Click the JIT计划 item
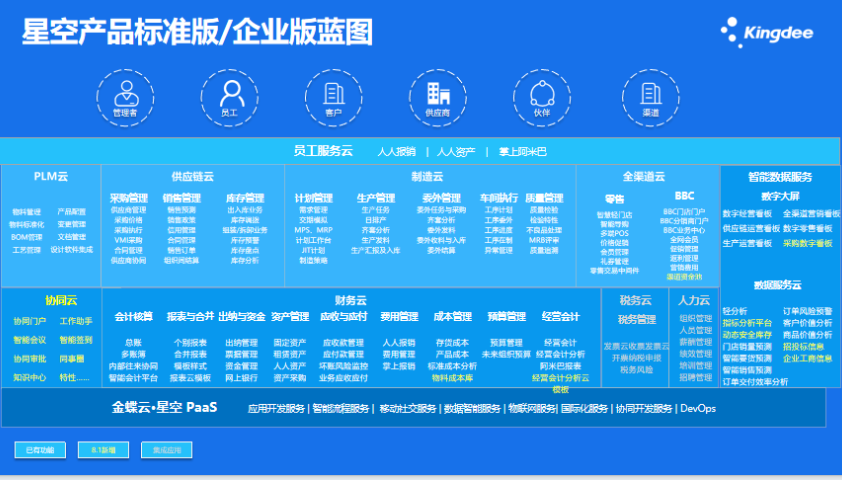This screenshot has width=842, height=480. click(x=313, y=250)
